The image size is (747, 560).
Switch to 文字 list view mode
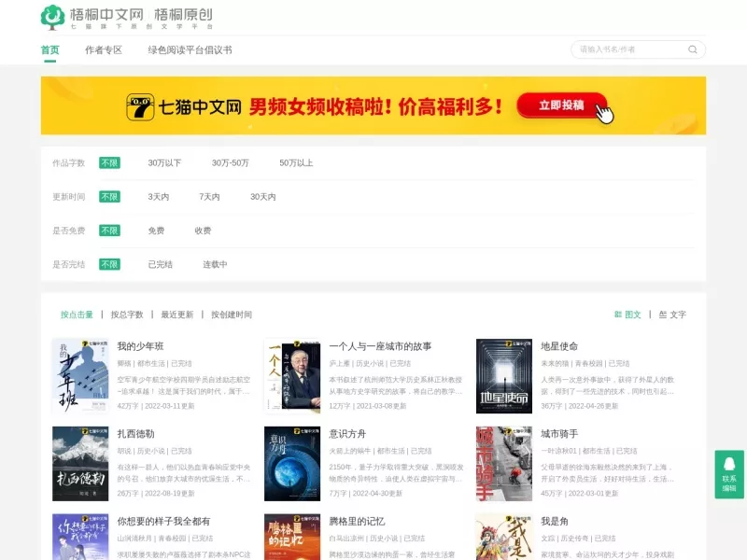[672, 315]
